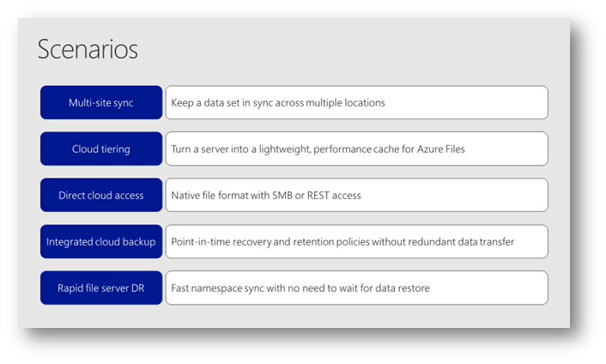Screen dimensions: 606x364
Task: Click 'Point-in-time recovery and retention' description
Action: tap(357, 241)
